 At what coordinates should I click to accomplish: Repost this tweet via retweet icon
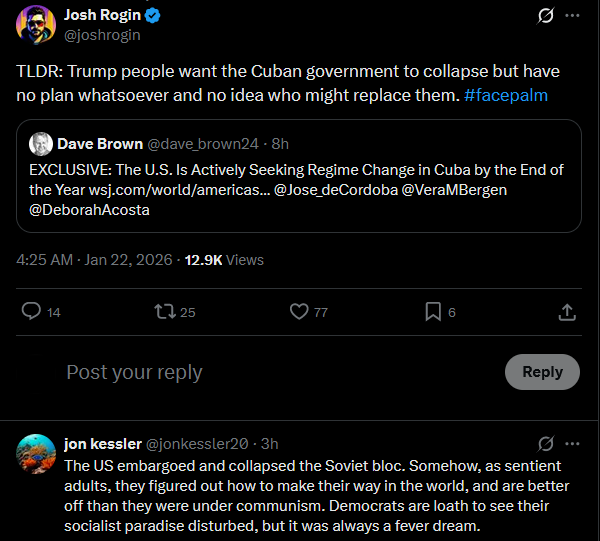165,312
